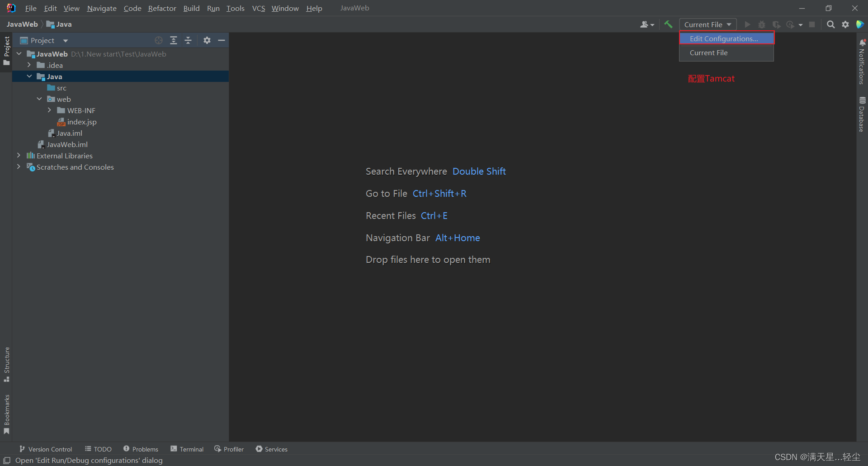Expand the .idea folder

[29, 65]
